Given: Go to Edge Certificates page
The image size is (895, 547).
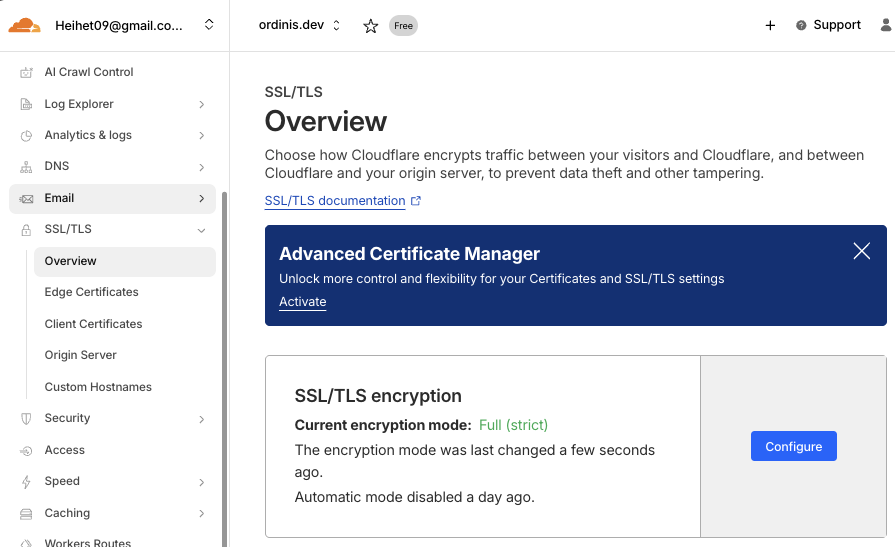Looking at the screenshot, I should (91, 292).
